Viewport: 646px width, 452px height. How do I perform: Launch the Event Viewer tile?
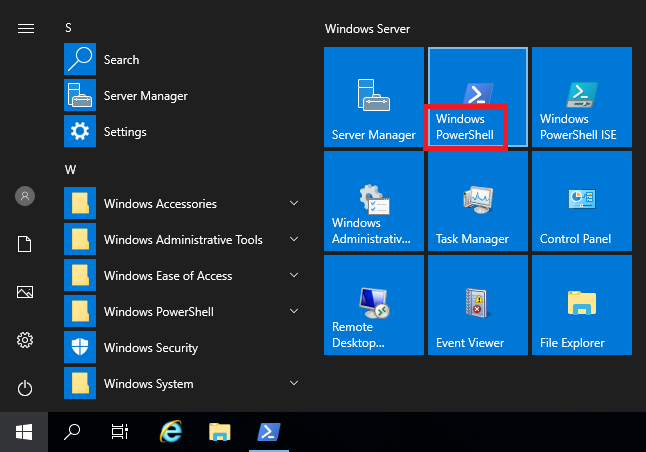click(x=478, y=305)
